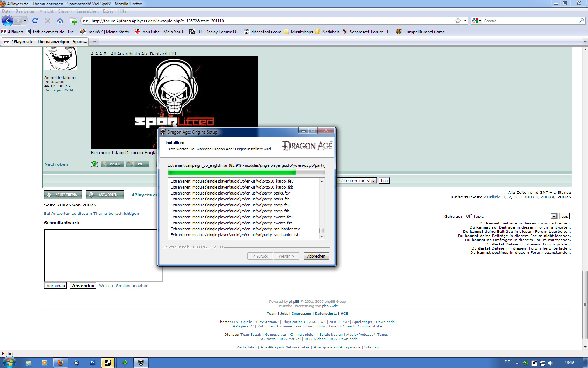Screen dimensions: 588x368
Task: Open the post sort order dropdown
Action: click(373, 181)
